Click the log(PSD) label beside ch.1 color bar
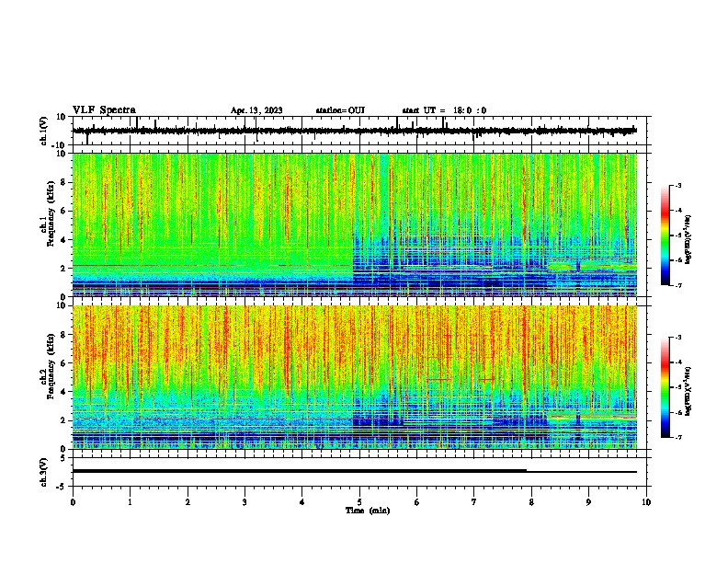Image resolution: width=728 pixels, height=563 pixels. pyautogui.click(x=688, y=239)
